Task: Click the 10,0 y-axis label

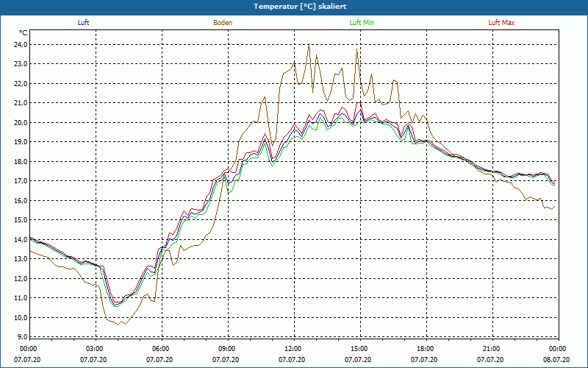Action: (21, 317)
